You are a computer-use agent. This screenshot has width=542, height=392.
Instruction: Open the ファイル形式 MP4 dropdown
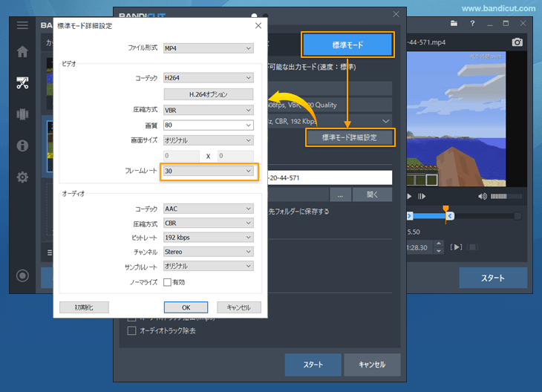(209, 48)
